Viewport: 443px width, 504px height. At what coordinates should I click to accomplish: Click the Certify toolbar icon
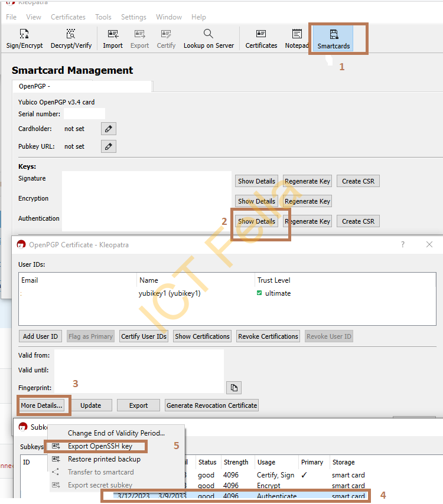pos(166,38)
